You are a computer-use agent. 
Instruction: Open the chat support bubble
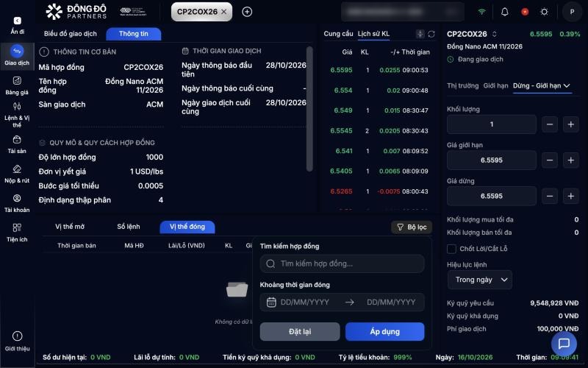pos(564,343)
